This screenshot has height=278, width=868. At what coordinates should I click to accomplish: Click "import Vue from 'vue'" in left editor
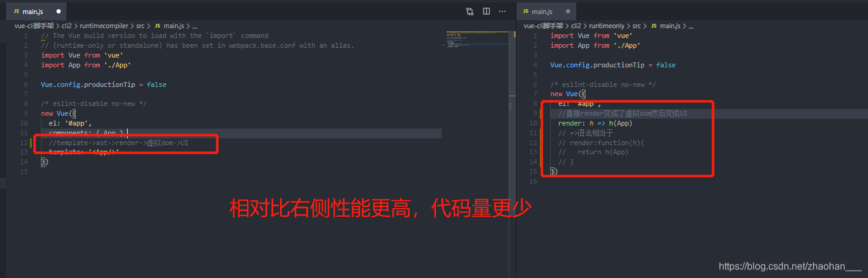[82, 55]
